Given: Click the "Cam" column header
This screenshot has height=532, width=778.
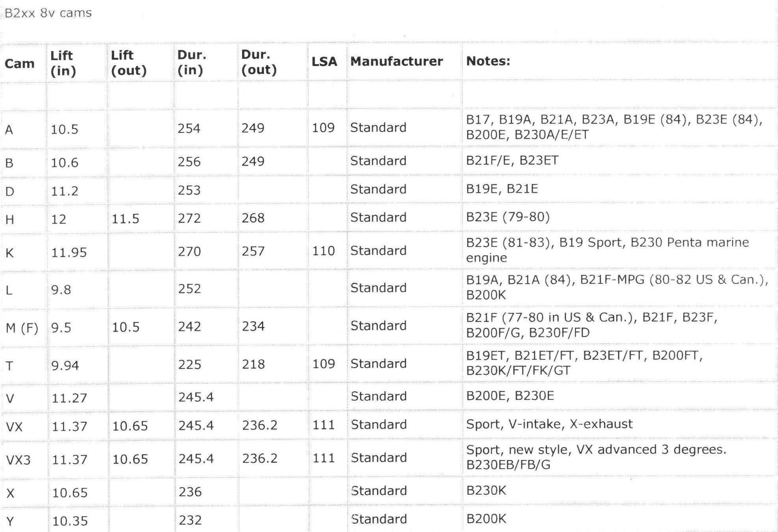Looking at the screenshot, I should pyautogui.click(x=19, y=64).
